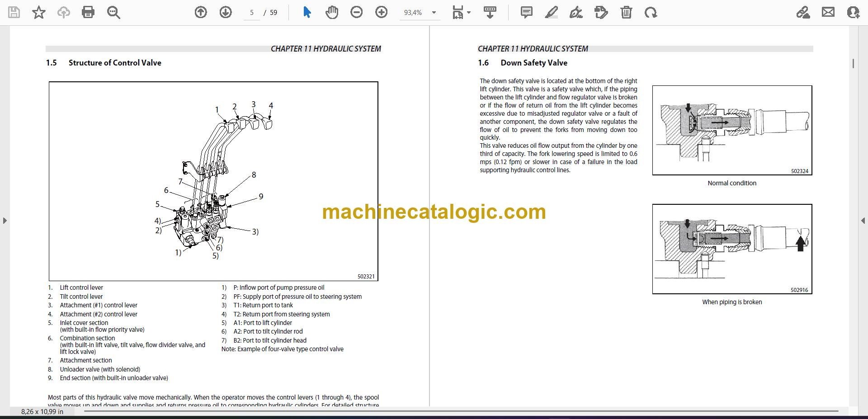Share a link to the file
Screen dimensions: 868x419
tap(803, 12)
